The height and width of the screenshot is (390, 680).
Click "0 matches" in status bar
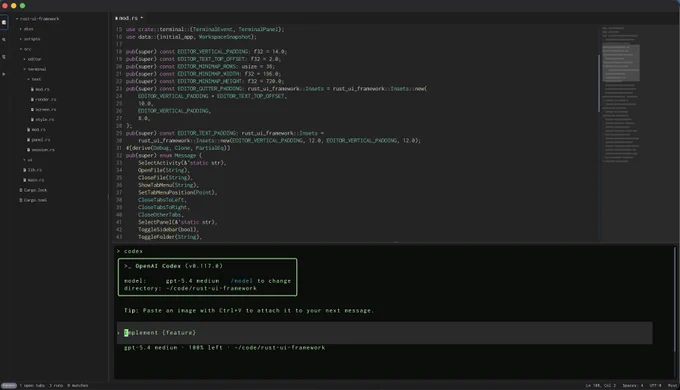[78, 385]
